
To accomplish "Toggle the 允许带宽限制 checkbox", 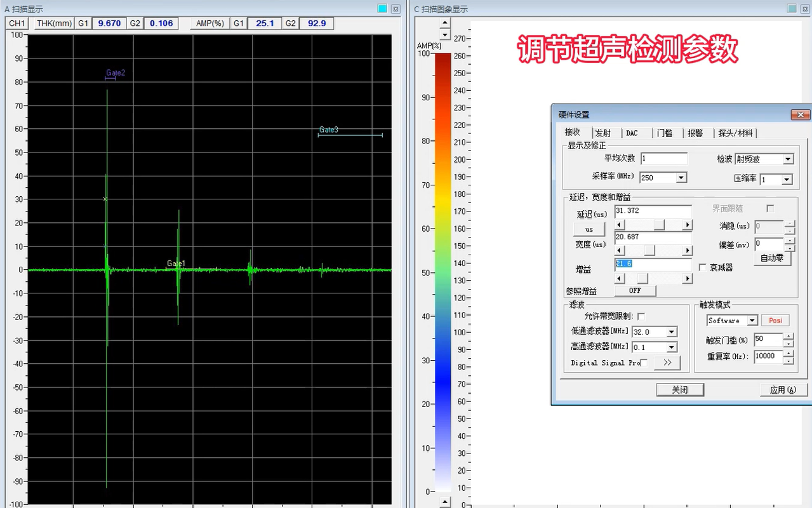I will [x=641, y=316].
